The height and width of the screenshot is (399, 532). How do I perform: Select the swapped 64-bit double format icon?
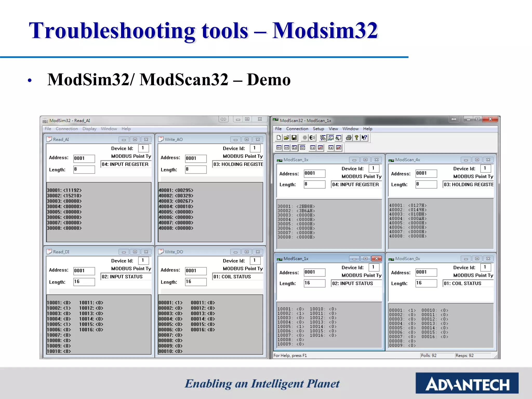[339, 148]
